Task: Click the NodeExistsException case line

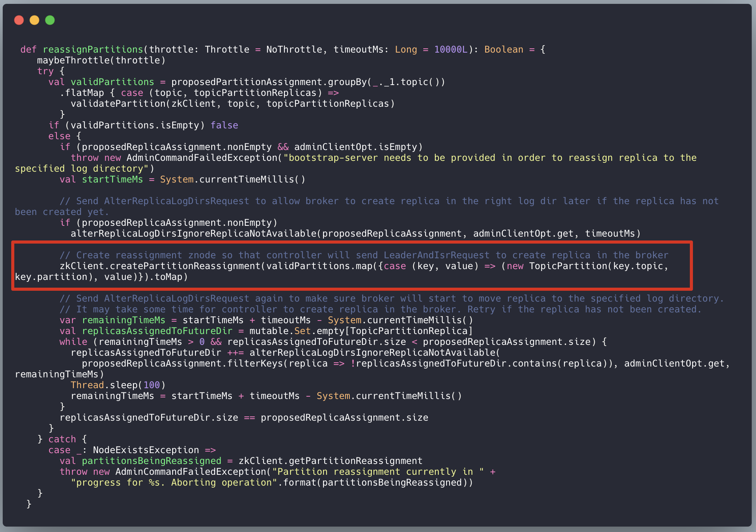Action: tap(145, 450)
